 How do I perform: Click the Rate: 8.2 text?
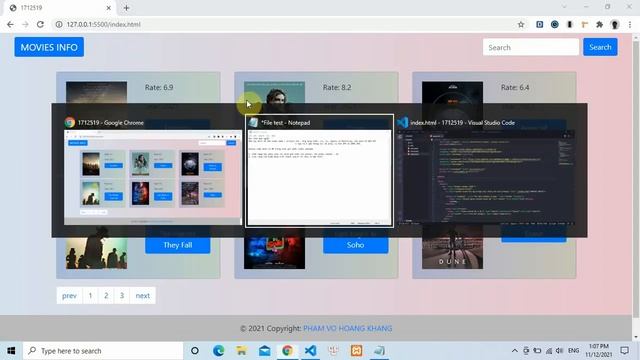[x=337, y=87]
